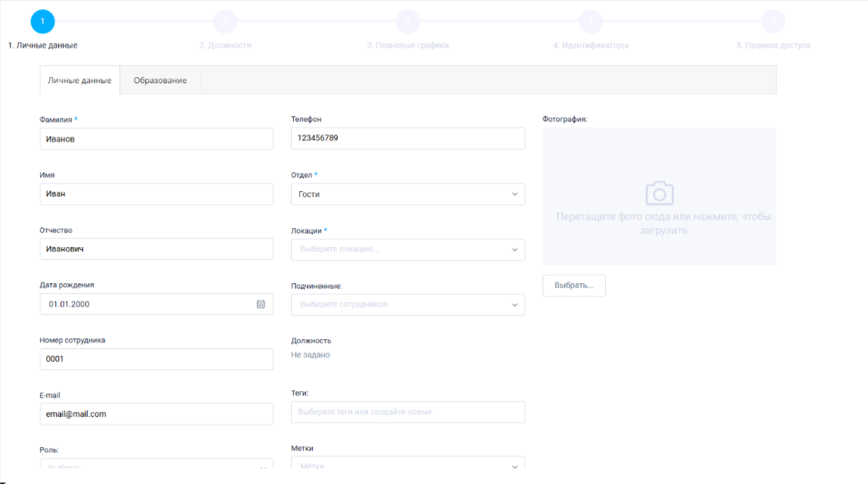Jump to step 5 Правила доступа circle

click(773, 21)
